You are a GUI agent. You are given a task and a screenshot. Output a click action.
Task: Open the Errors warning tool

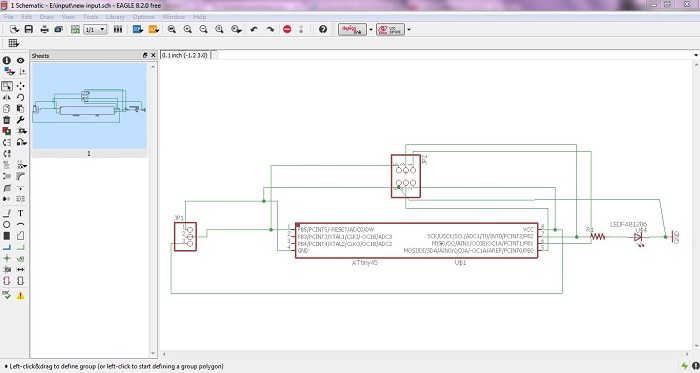coord(21,295)
